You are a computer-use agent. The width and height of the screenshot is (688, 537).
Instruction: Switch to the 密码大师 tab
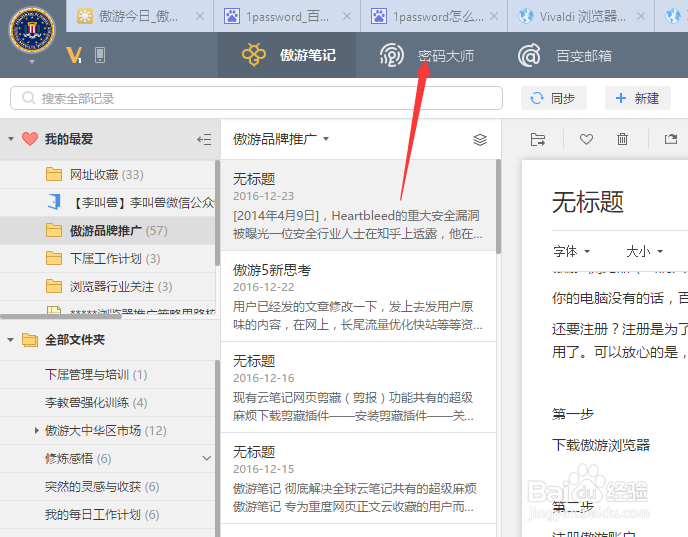[427, 55]
